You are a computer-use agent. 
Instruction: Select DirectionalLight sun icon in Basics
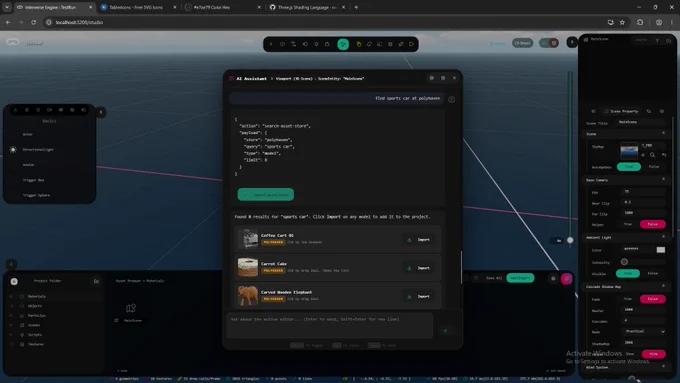(13, 150)
